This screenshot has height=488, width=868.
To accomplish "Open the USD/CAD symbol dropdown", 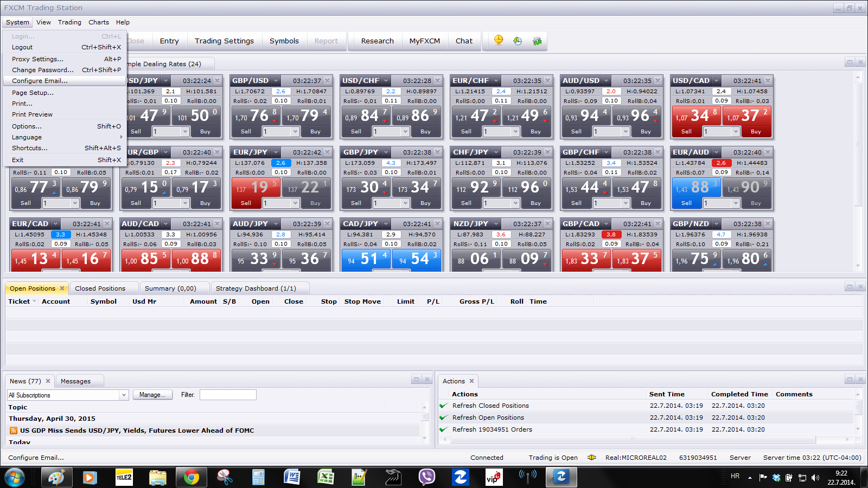I will tap(717, 81).
